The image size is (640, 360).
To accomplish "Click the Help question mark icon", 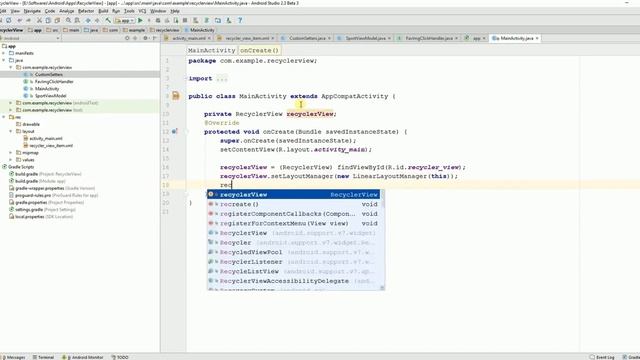I will 240,20.
